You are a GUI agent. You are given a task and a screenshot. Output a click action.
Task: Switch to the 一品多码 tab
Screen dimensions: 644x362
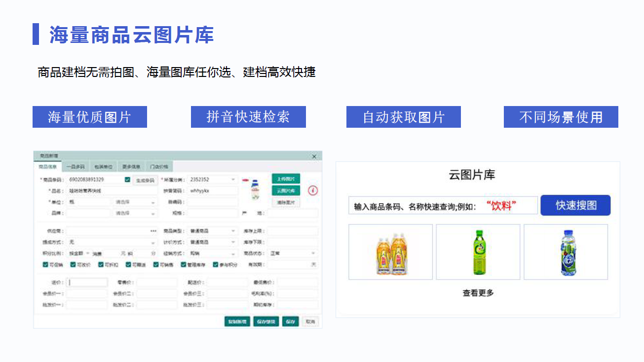[x=76, y=167]
